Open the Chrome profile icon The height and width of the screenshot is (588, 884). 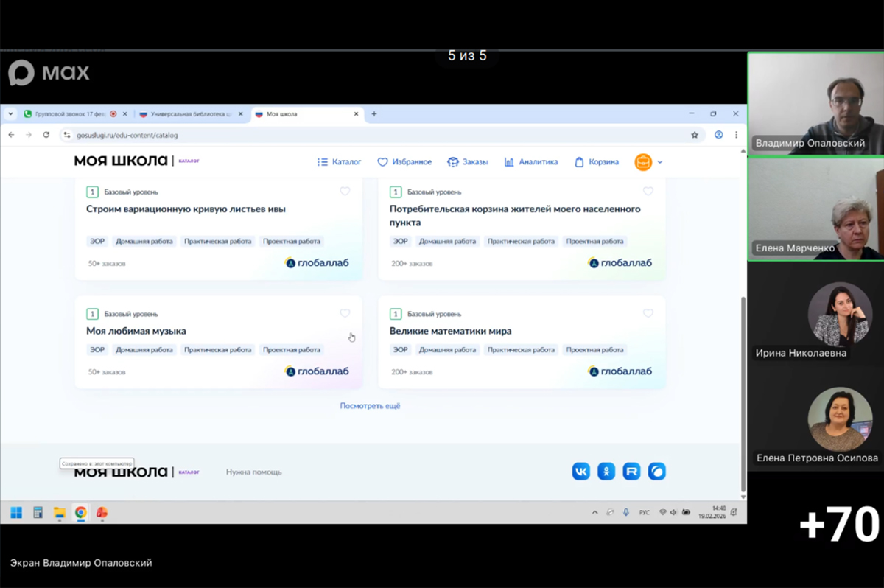tap(719, 135)
